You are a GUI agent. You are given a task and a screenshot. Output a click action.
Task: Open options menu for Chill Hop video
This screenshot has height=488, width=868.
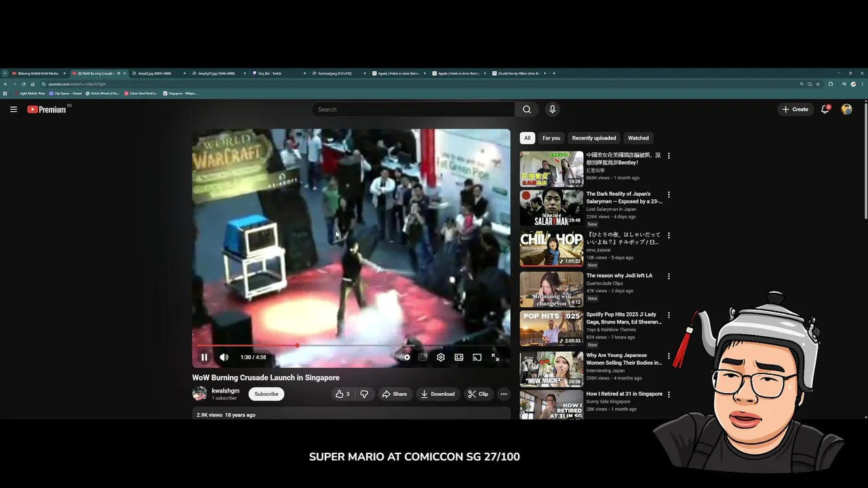(x=669, y=236)
